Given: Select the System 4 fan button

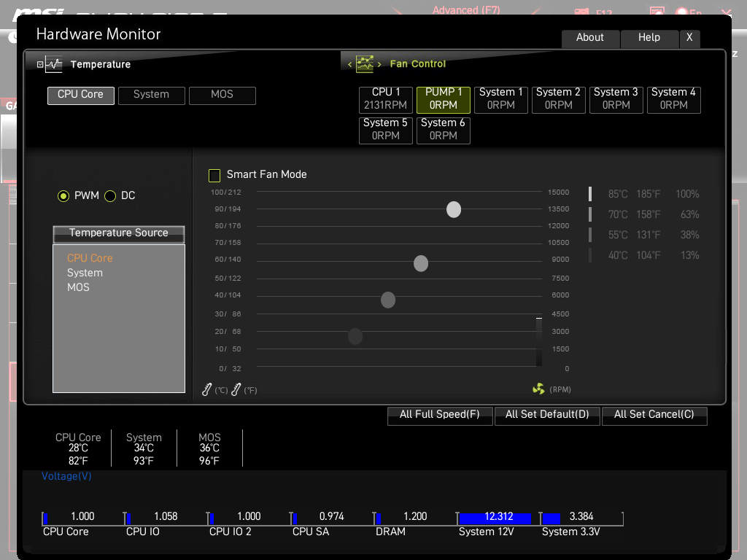Looking at the screenshot, I should (x=673, y=99).
